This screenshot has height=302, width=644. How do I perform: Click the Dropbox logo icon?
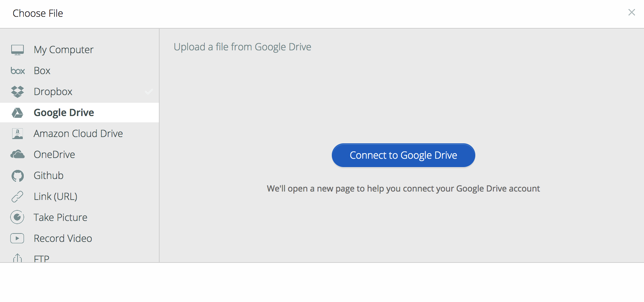pyautogui.click(x=17, y=92)
